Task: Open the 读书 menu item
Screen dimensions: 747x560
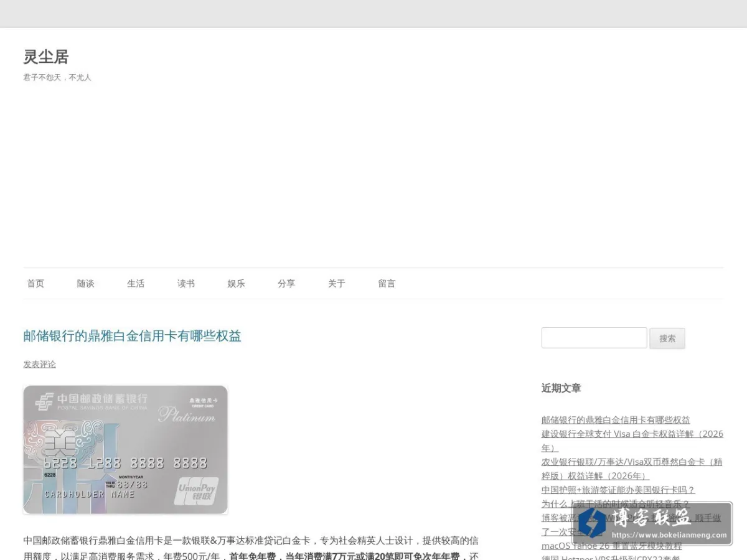Action: 186,283
